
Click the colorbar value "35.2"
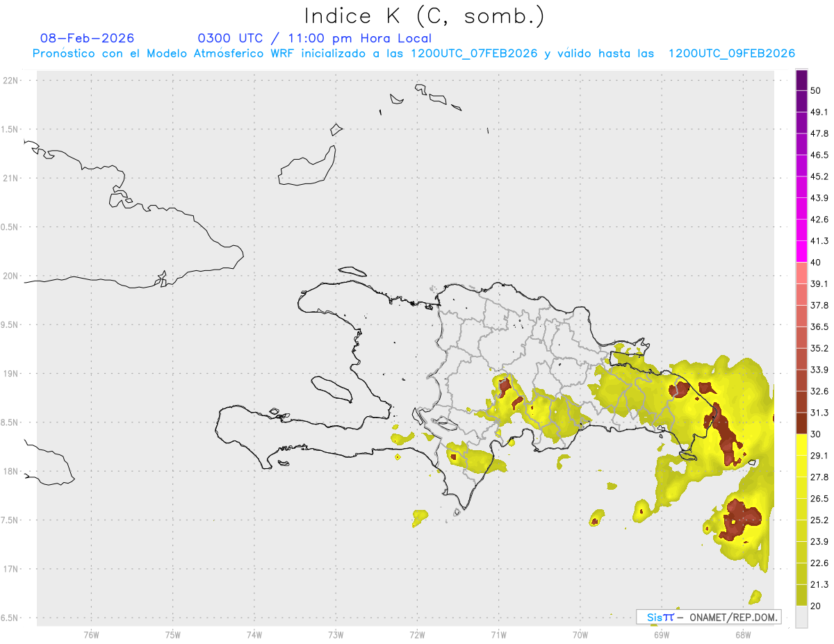819,348
